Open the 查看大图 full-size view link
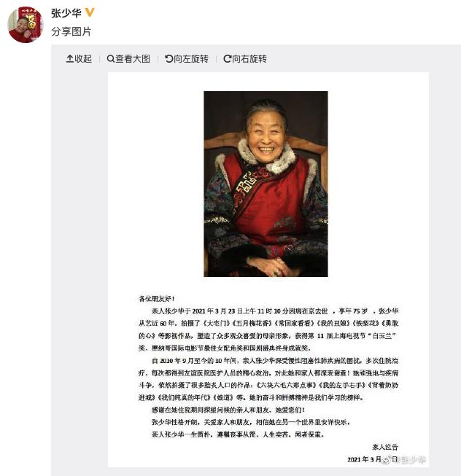This screenshot has width=461, height=476. [x=133, y=58]
